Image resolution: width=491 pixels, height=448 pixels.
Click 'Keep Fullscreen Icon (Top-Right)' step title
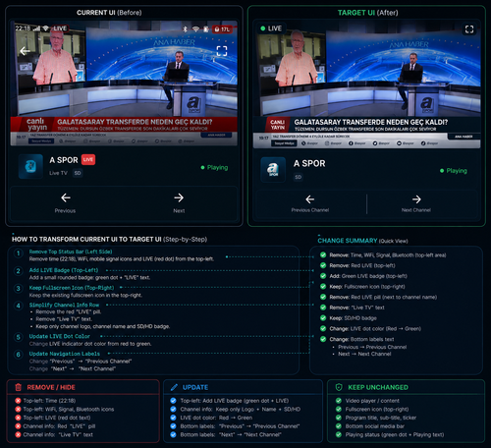[x=72, y=288]
